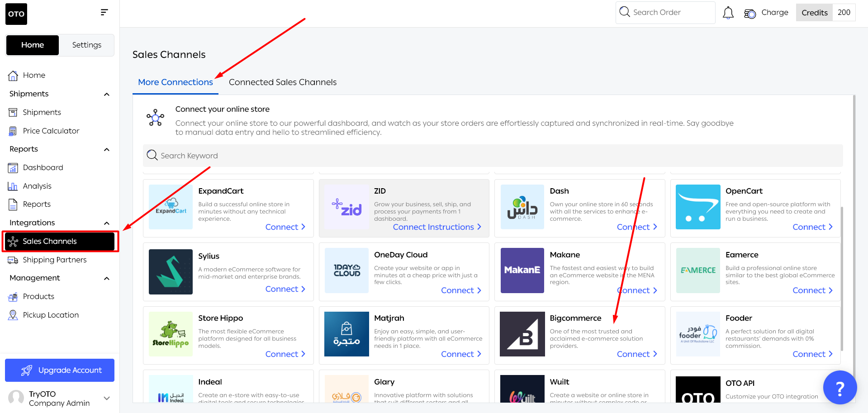Click the Analysis bar chart icon
Screen dimensions: 868x413
pyautogui.click(x=13, y=186)
